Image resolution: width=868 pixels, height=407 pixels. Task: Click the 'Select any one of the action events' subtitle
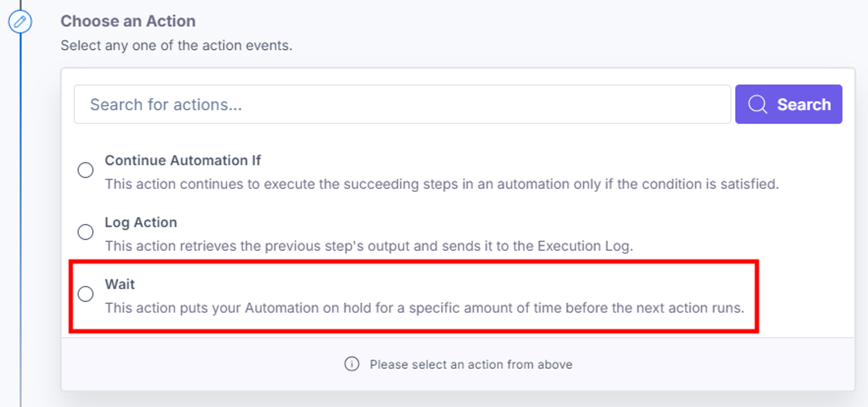(177, 45)
